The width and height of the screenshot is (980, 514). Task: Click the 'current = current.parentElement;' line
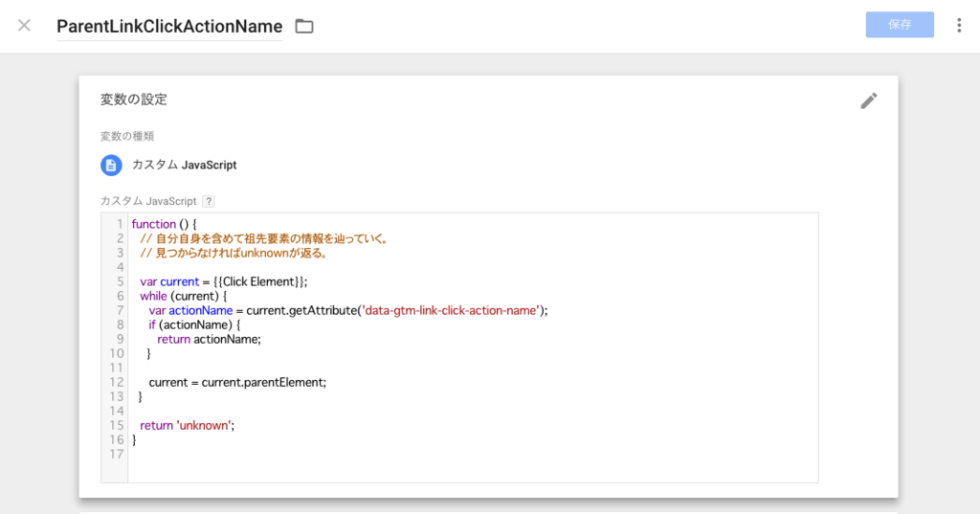(x=237, y=382)
